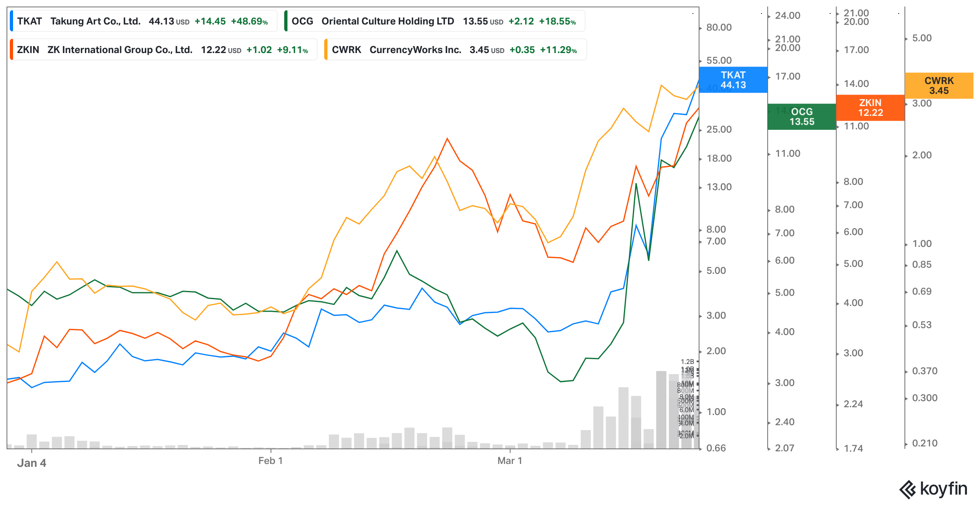Click the 0.66 label at the TKAT axis bottom
Image resolution: width=980 pixels, height=506 pixels.
tap(716, 448)
